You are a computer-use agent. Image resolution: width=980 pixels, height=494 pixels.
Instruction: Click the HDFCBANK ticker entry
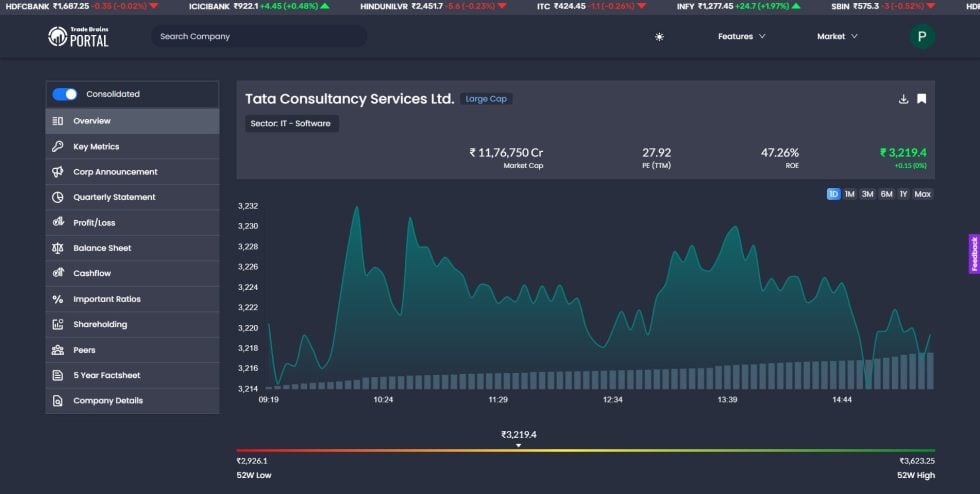81,6
